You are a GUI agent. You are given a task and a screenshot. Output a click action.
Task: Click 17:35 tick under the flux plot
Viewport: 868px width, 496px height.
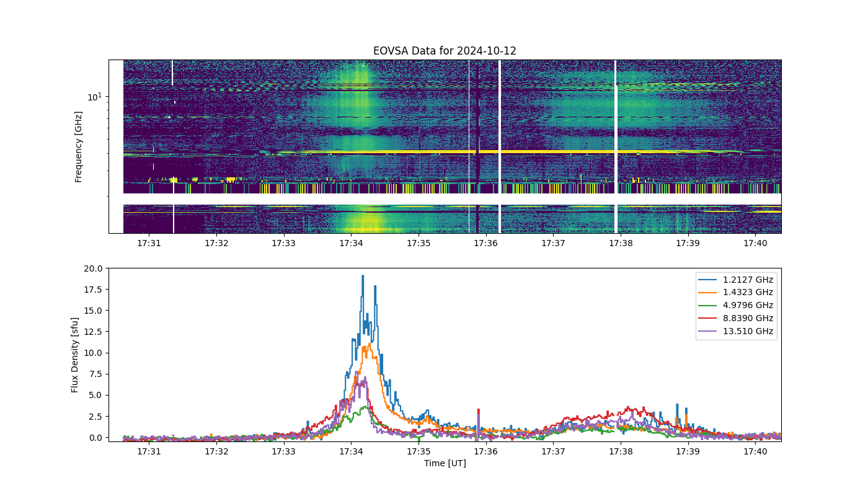pyautogui.click(x=418, y=451)
